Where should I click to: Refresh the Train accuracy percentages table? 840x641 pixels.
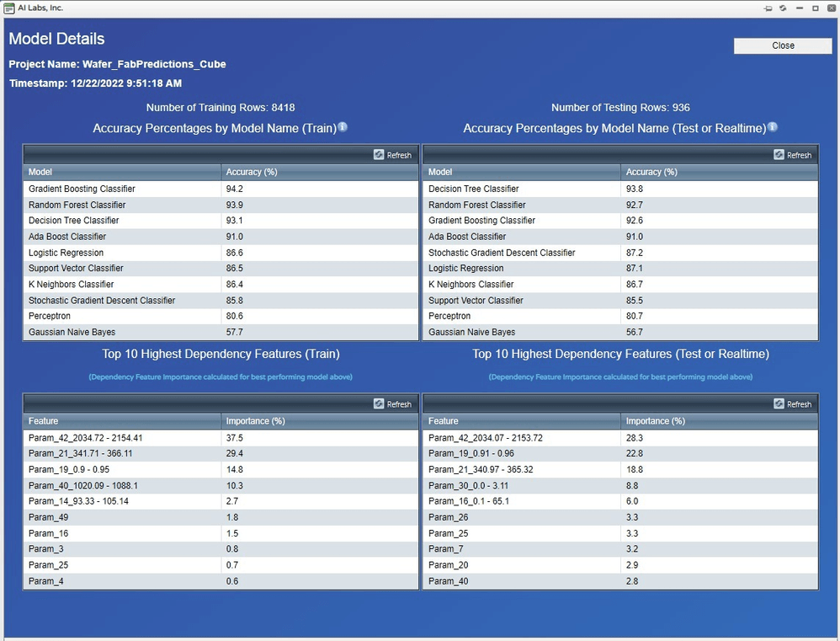point(393,155)
